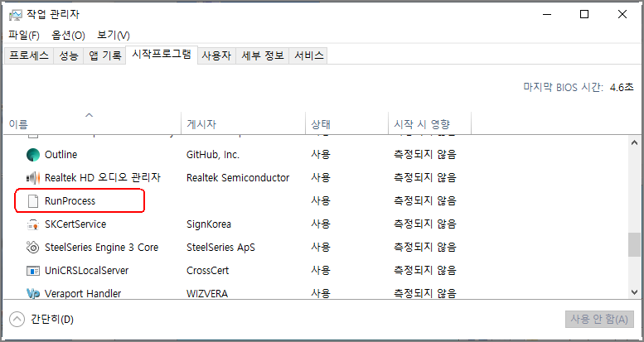Switch to the 세부 정보 tab

(x=263, y=55)
